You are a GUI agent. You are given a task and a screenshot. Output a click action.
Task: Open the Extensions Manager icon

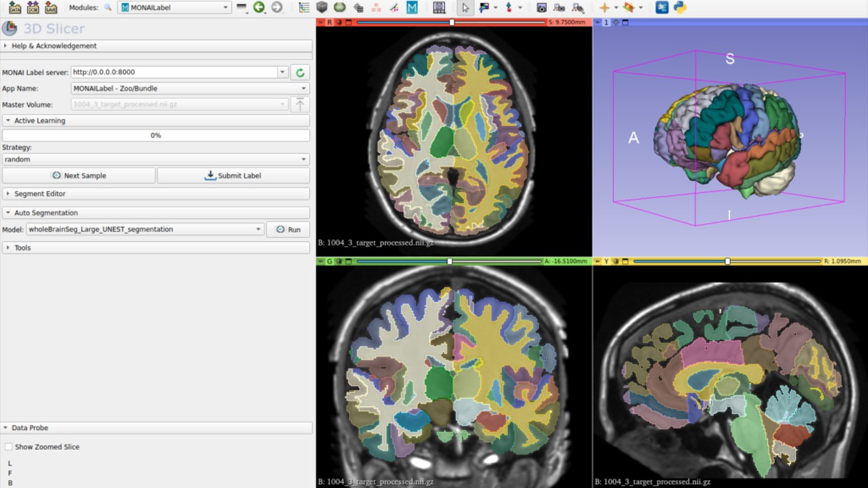click(662, 7)
